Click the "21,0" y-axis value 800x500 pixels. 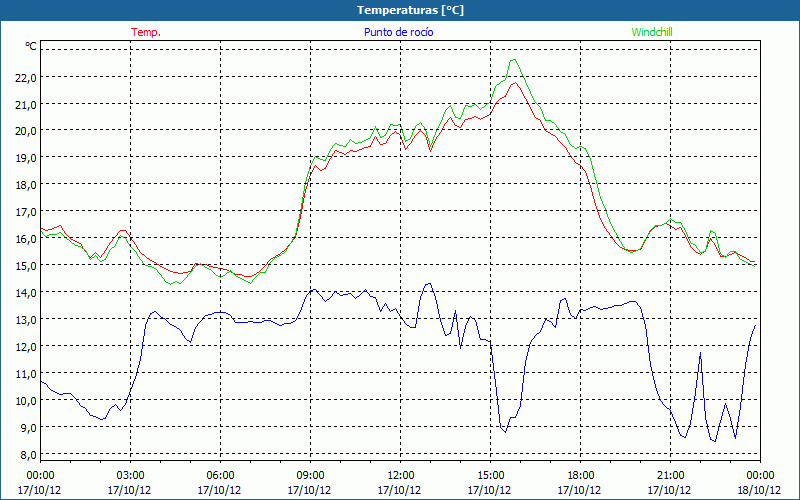[x=26, y=104]
